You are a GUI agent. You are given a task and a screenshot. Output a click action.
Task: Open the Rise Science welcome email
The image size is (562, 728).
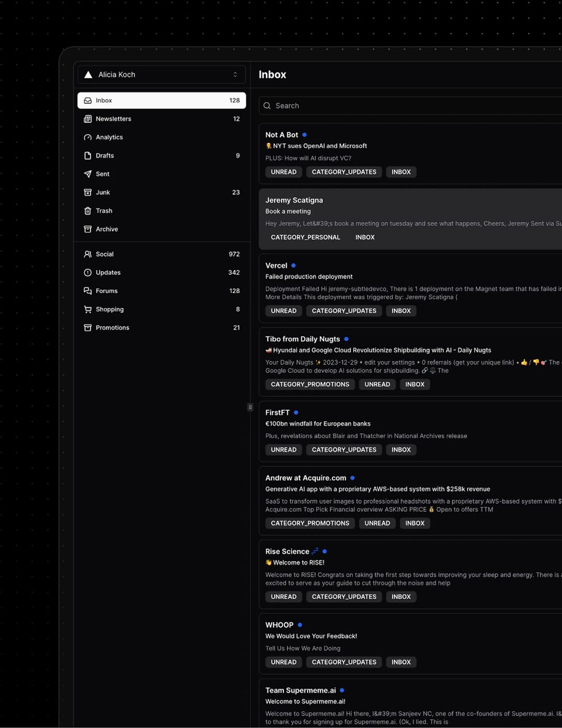411,574
